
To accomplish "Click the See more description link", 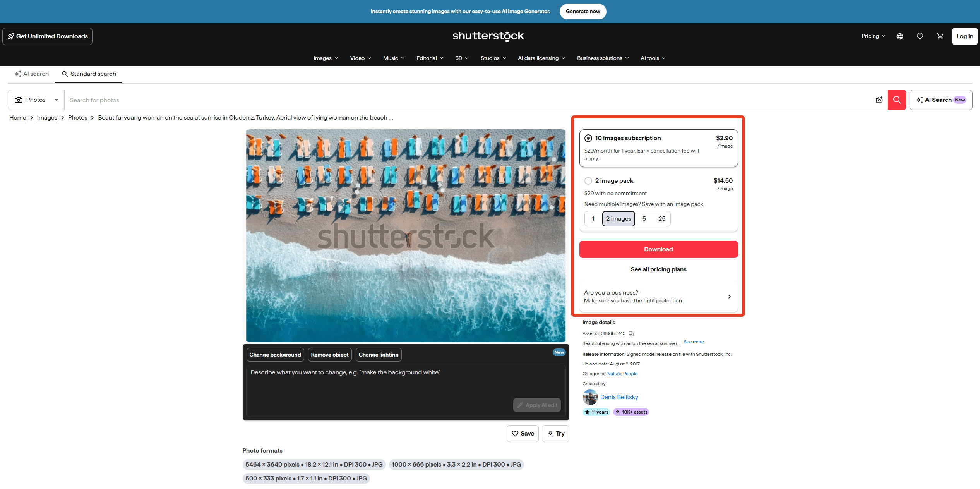I will 694,342.
